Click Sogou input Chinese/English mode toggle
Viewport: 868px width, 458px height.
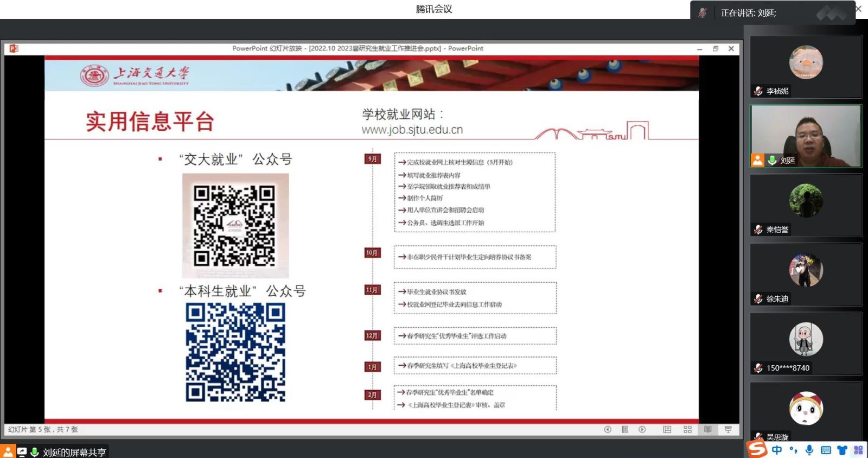777,450
